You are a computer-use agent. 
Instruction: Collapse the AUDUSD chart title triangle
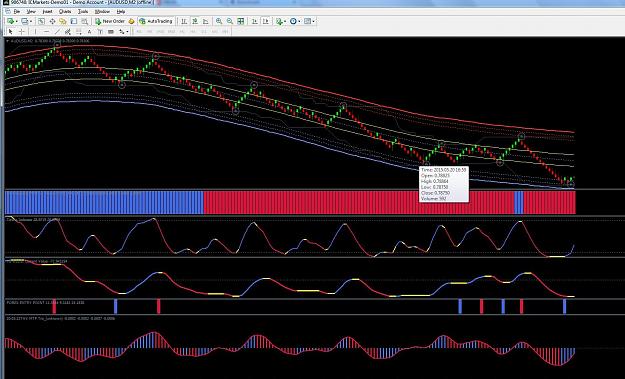(x=8, y=41)
